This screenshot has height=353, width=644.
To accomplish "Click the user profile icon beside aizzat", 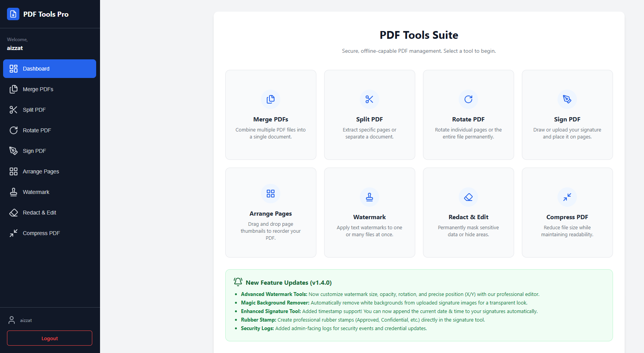I will 11,320.
